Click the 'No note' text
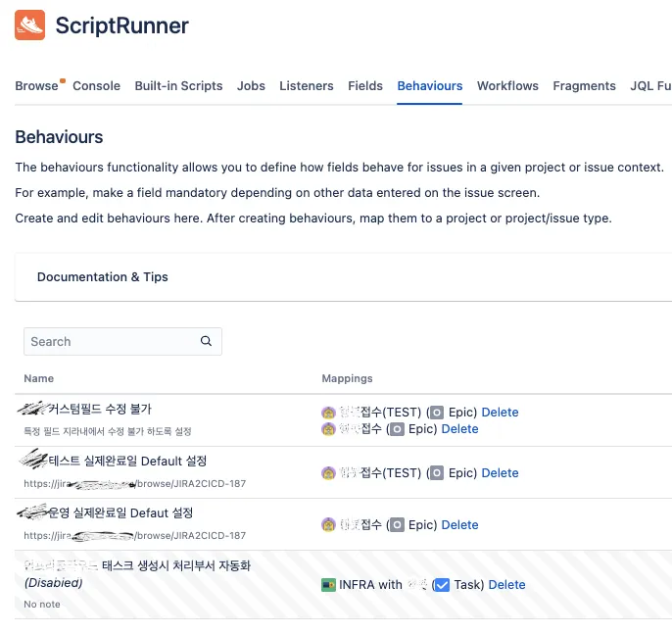 pyautogui.click(x=42, y=605)
